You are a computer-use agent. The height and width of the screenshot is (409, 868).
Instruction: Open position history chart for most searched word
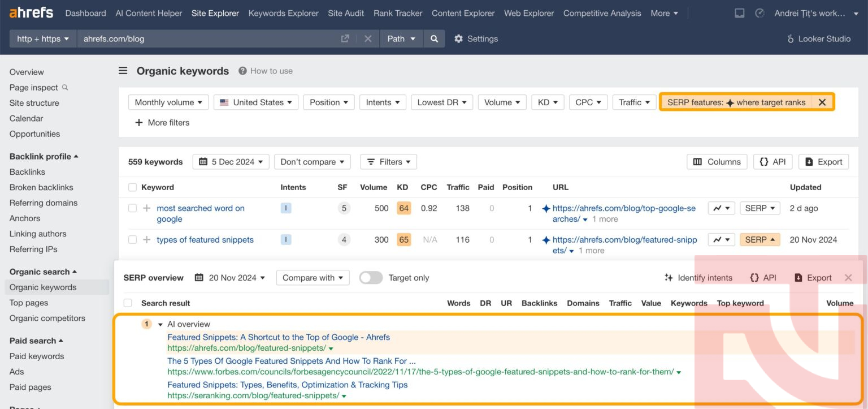(x=721, y=208)
